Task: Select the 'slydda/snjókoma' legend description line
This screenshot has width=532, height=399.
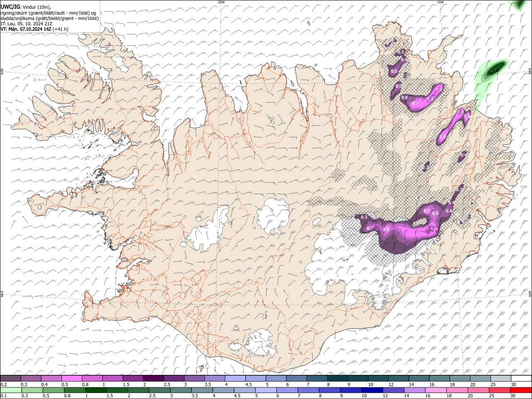Action: pos(49,18)
